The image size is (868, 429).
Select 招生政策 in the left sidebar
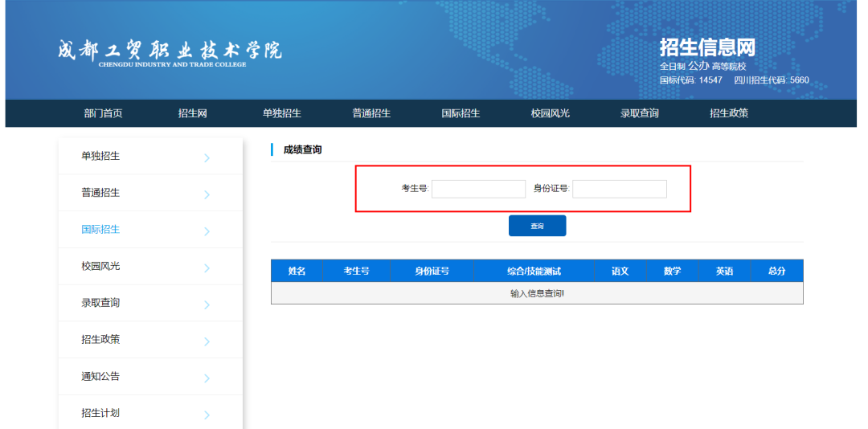pyautogui.click(x=150, y=339)
